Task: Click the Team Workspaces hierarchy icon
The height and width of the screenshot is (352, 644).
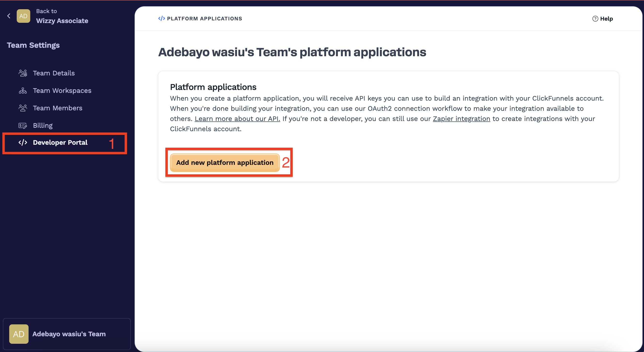Action: [x=23, y=91]
